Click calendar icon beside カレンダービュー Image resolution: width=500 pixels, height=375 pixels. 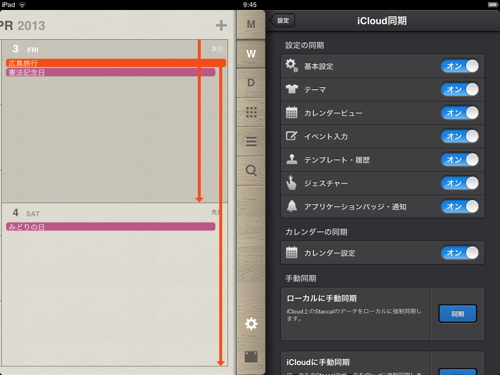pyautogui.click(x=292, y=112)
